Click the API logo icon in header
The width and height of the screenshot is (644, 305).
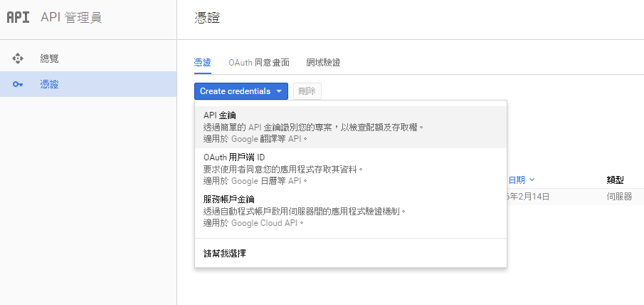[x=18, y=18]
